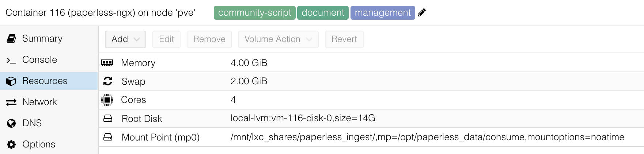The width and height of the screenshot is (644, 154).
Task: Click the Memory RAM icon
Action: point(107,63)
